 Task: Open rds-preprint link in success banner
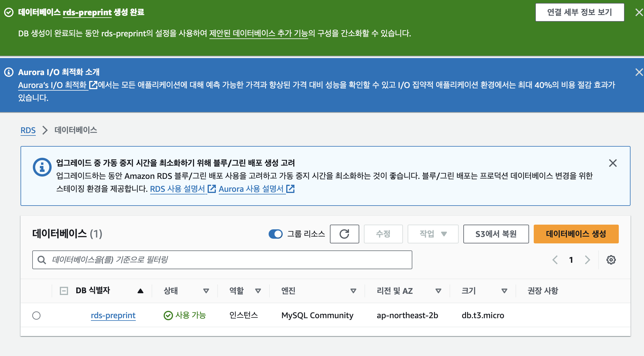tap(87, 12)
